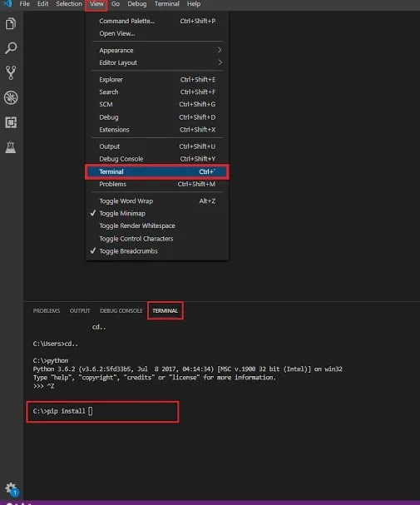Image resolution: width=420 pixels, height=505 pixels.
Task: Open the Selection menu
Action: (x=69, y=4)
